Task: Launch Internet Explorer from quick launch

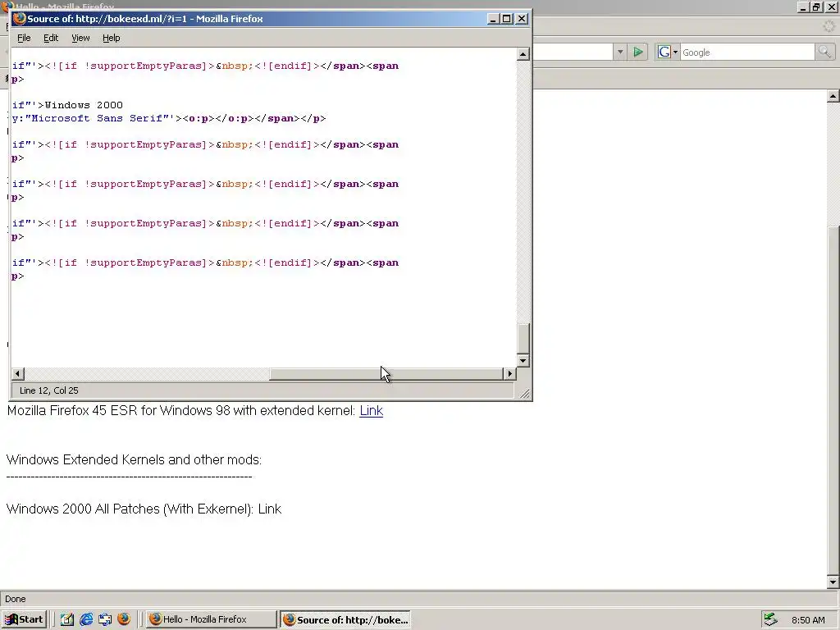Action: click(86, 619)
